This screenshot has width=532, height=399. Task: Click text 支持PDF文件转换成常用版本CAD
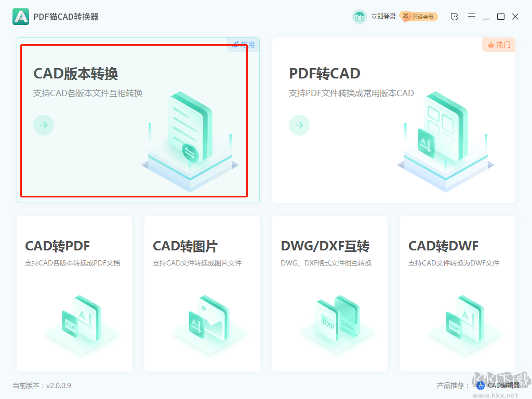pyautogui.click(x=351, y=94)
